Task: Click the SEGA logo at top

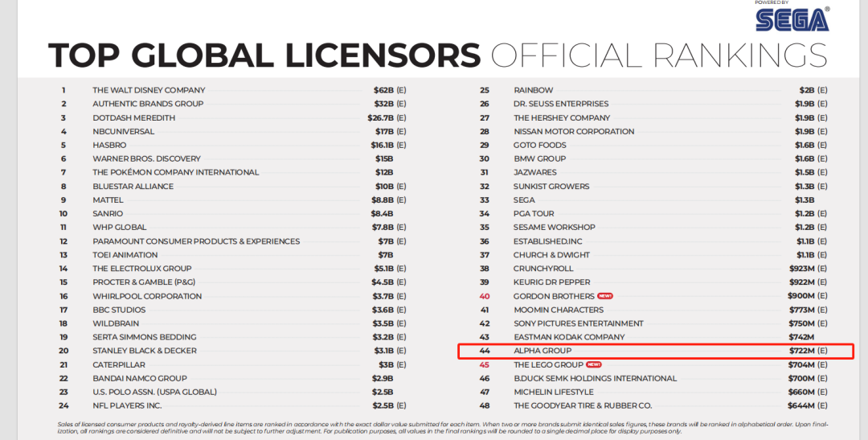Action: point(792,18)
